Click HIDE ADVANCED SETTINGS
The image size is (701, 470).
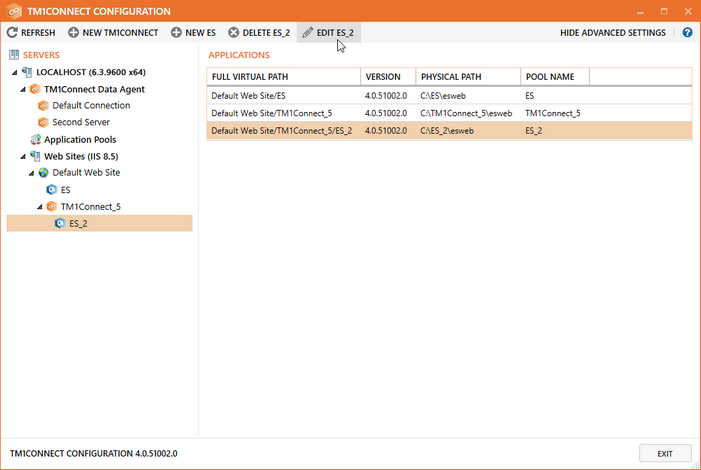[x=613, y=33]
